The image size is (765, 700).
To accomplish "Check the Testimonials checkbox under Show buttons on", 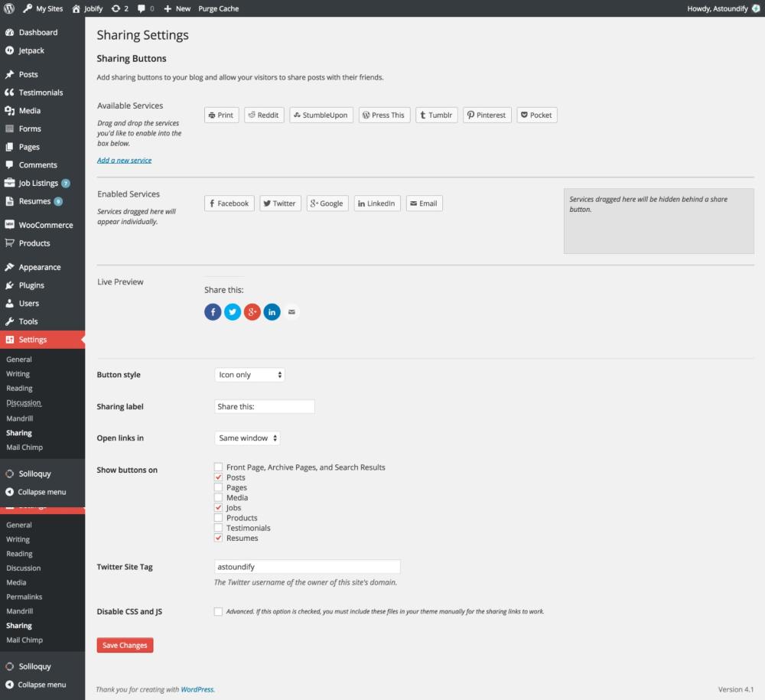I will point(218,528).
